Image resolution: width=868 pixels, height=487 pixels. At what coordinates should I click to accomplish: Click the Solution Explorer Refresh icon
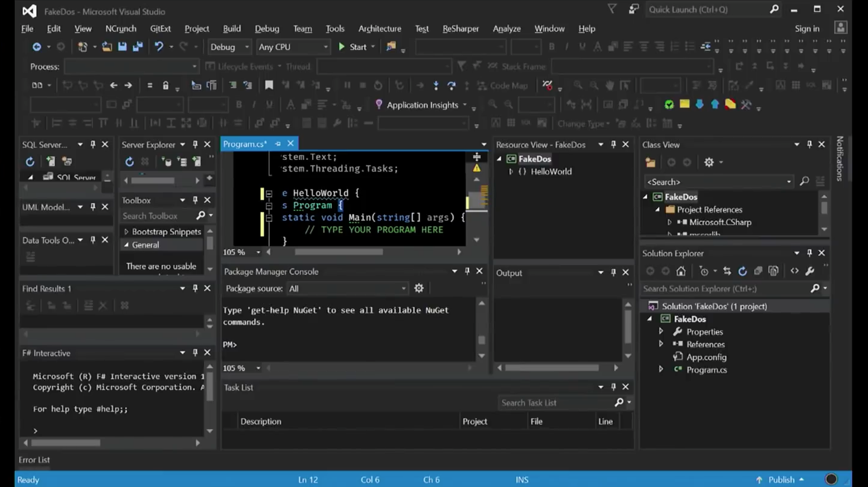point(742,271)
